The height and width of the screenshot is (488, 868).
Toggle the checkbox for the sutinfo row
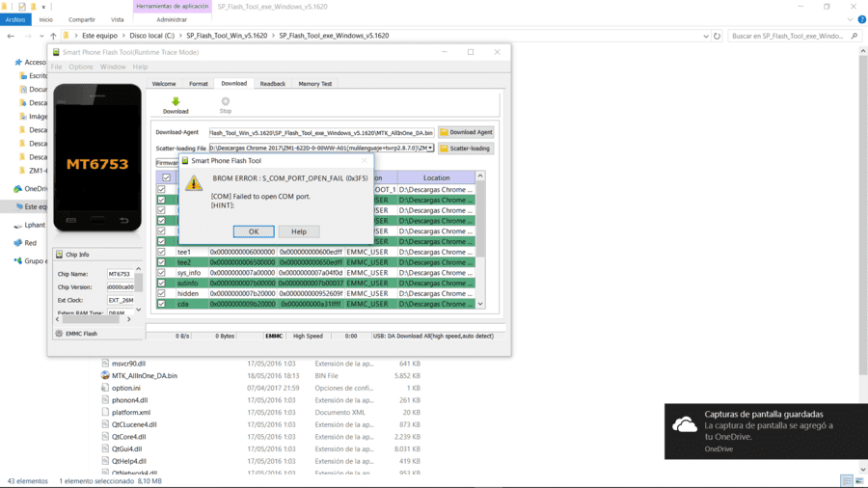tap(161, 283)
